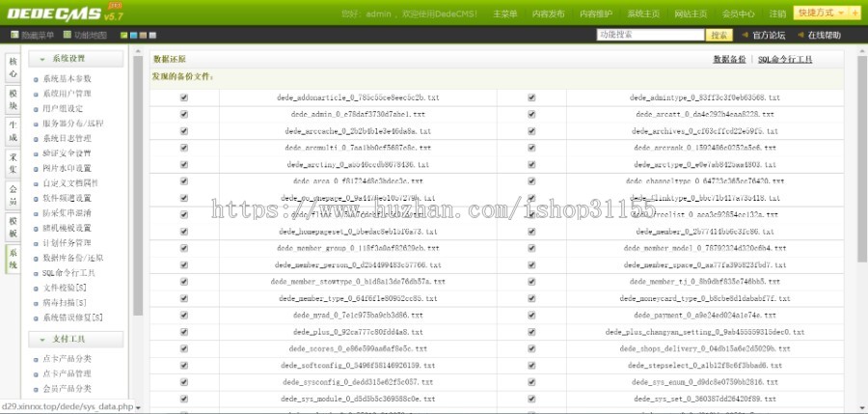Screen dimensions: 868x414
Task: Open 网站主页 in top navigation
Action: (x=691, y=14)
